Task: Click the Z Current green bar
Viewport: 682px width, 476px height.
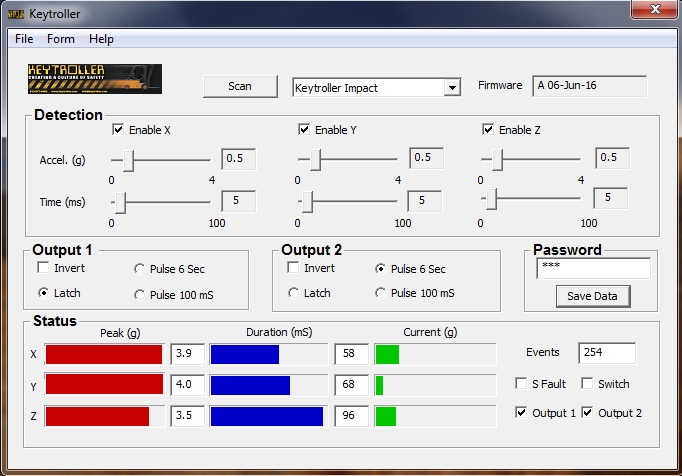Action: click(386, 416)
